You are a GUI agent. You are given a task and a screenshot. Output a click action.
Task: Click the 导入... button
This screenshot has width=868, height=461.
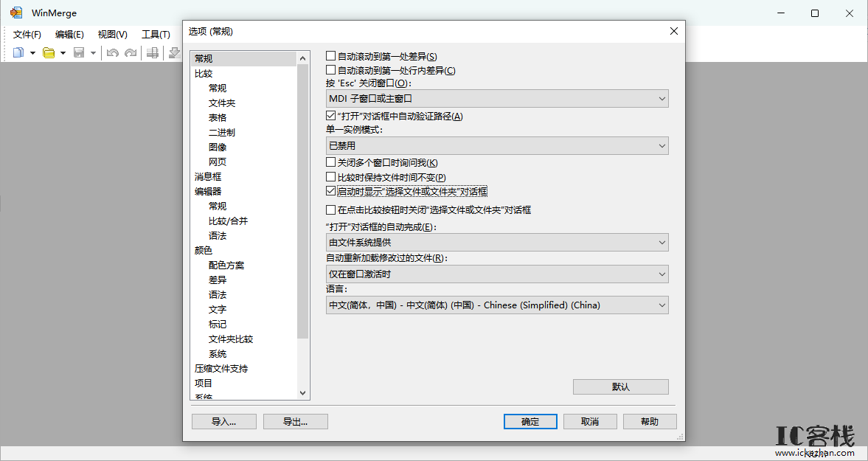[223, 422]
